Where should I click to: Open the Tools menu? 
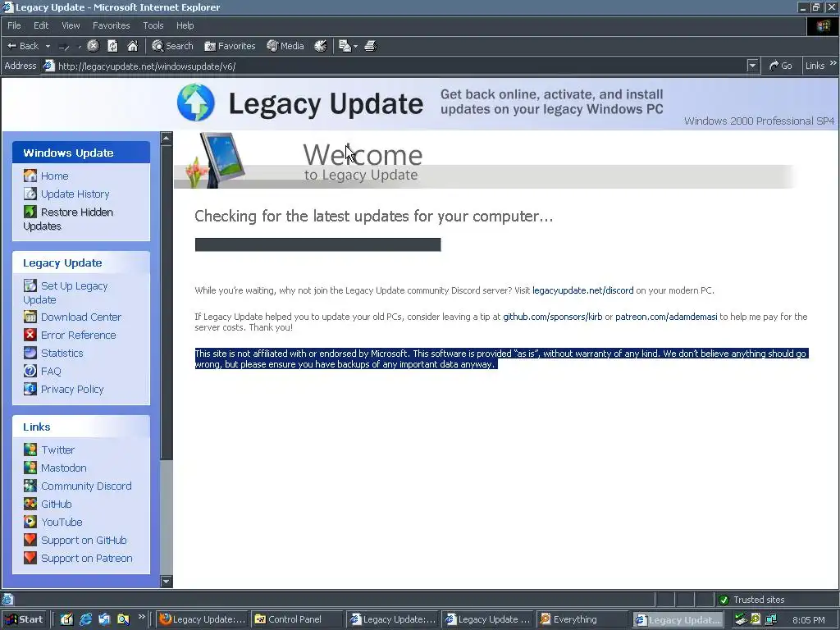click(x=153, y=25)
